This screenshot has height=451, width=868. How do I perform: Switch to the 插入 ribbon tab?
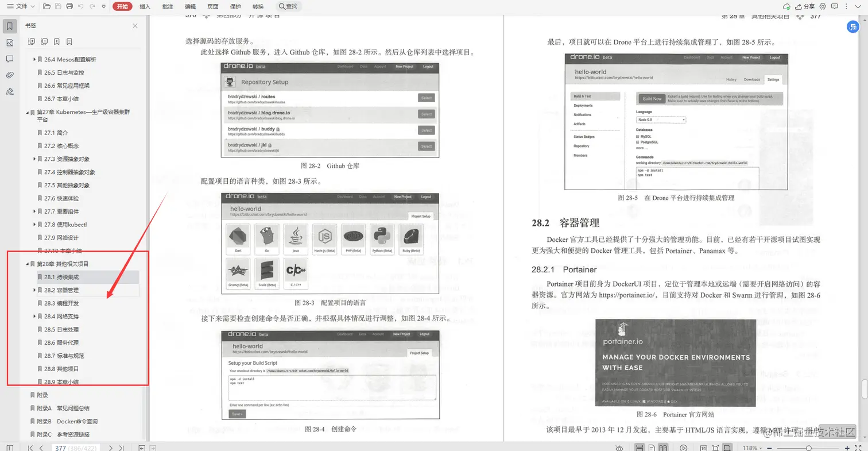click(144, 6)
